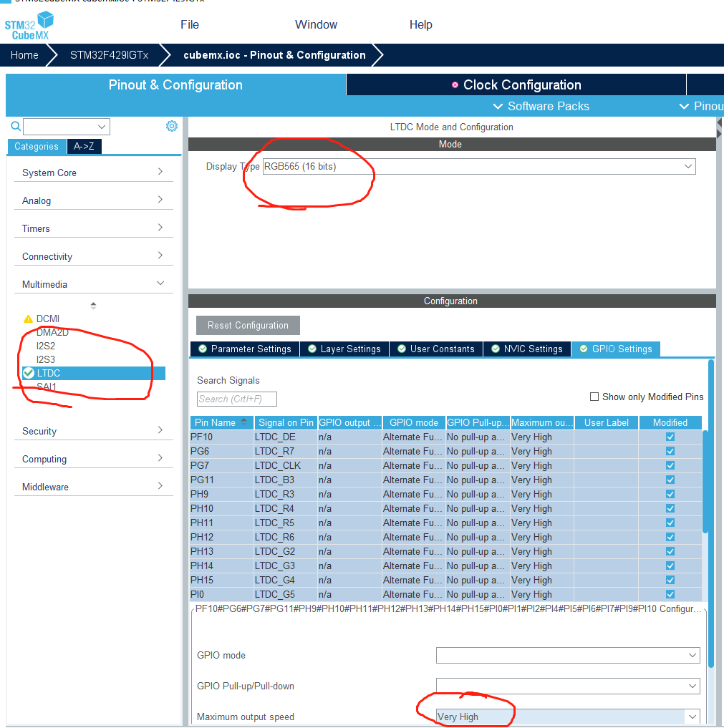The image size is (724, 728).
Task: Open the Window menu
Action: pos(316,24)
